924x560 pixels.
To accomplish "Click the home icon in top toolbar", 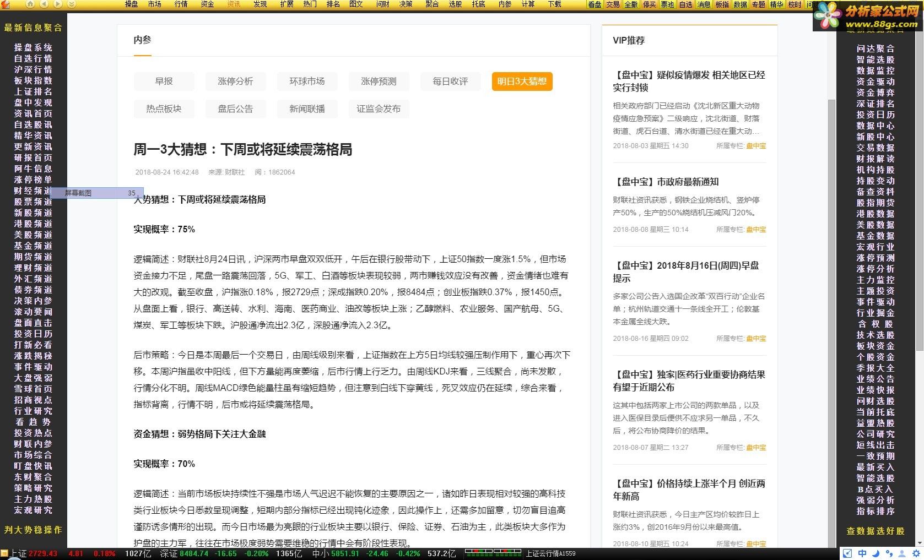I will tap(30, 4).
